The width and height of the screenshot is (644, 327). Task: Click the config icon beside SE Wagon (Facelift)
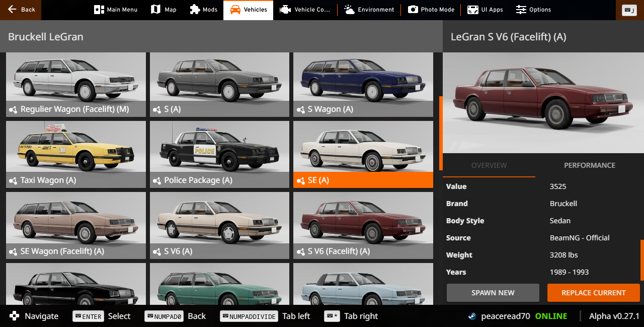(13, 251)
